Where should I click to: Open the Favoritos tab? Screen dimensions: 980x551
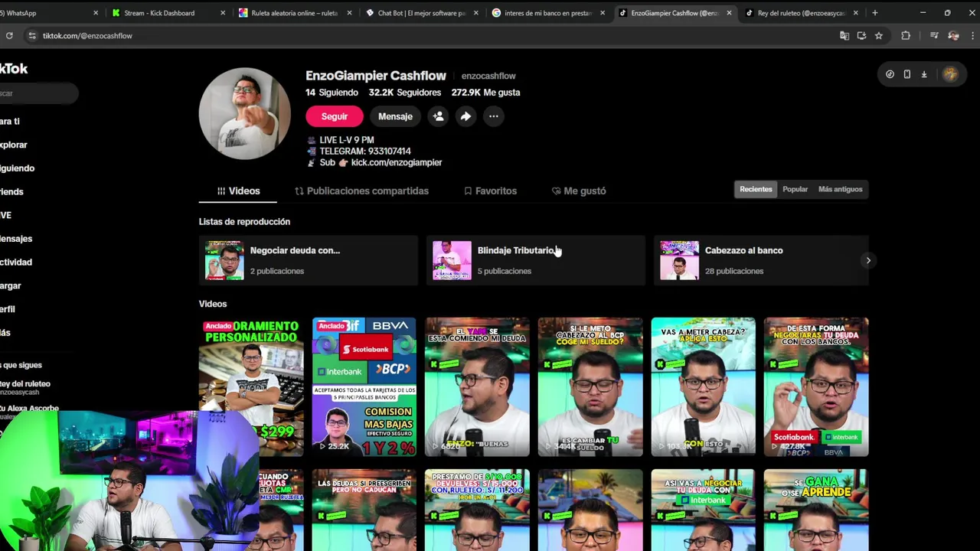[x=490, y=191]
